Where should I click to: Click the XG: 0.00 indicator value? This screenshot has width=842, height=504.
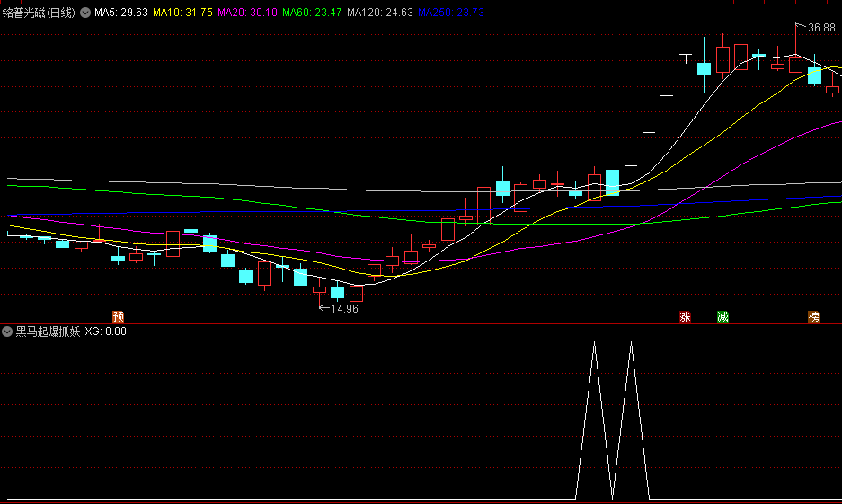[x=106, y=332]
